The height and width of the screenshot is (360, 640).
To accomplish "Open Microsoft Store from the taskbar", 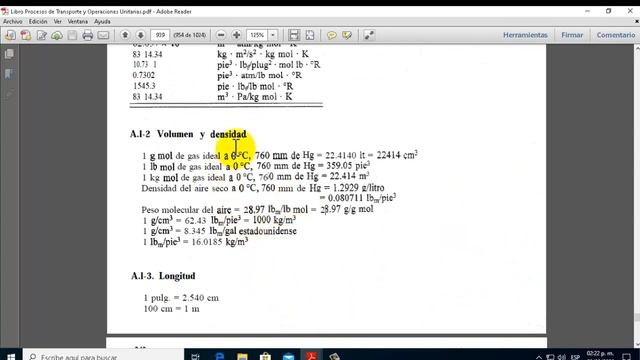I will click(265, 357).
